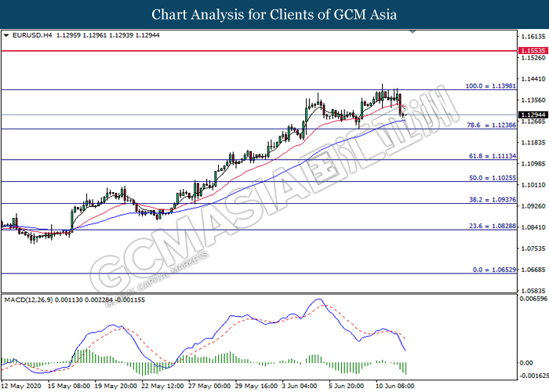Click the MACD(12,26,9) indicator label
Viewport: 549px width, 392px height.
click(x=28, y=300)
